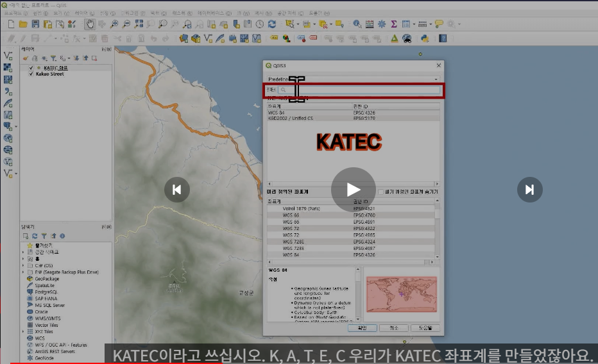
Task: Zoom to full extent with the arrows icon
Action: [139, 24]
